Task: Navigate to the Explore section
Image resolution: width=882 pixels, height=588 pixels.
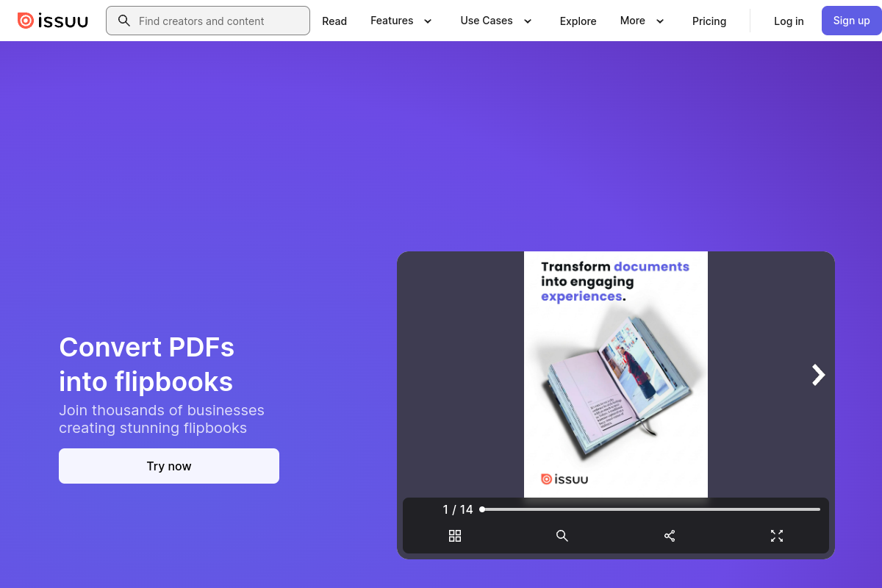Action: (578, 21)
